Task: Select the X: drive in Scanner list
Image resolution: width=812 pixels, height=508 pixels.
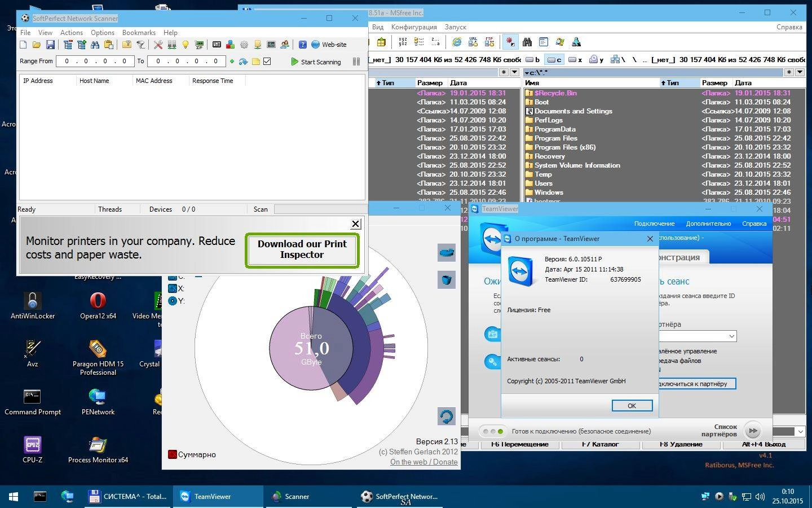Action: click(176, 288)
